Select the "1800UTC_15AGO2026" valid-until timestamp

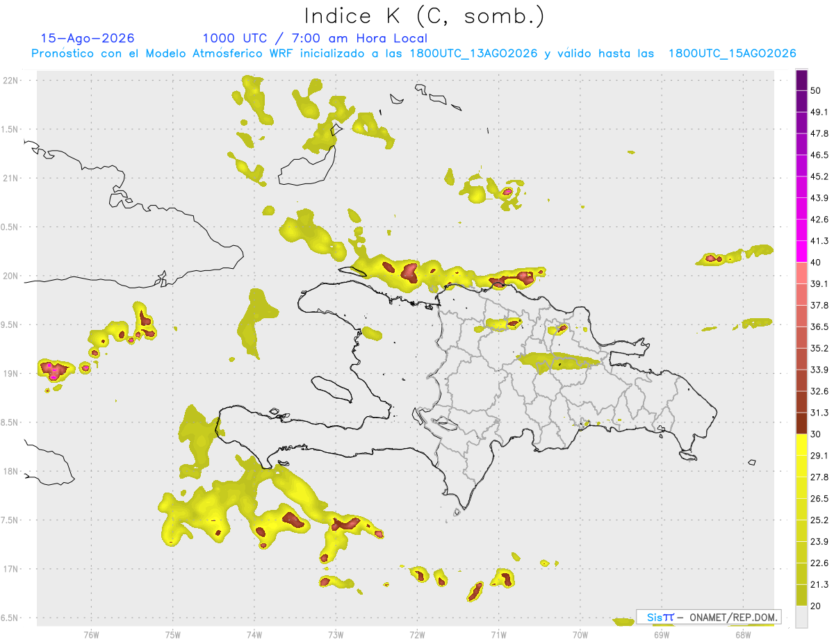point(733,53)
